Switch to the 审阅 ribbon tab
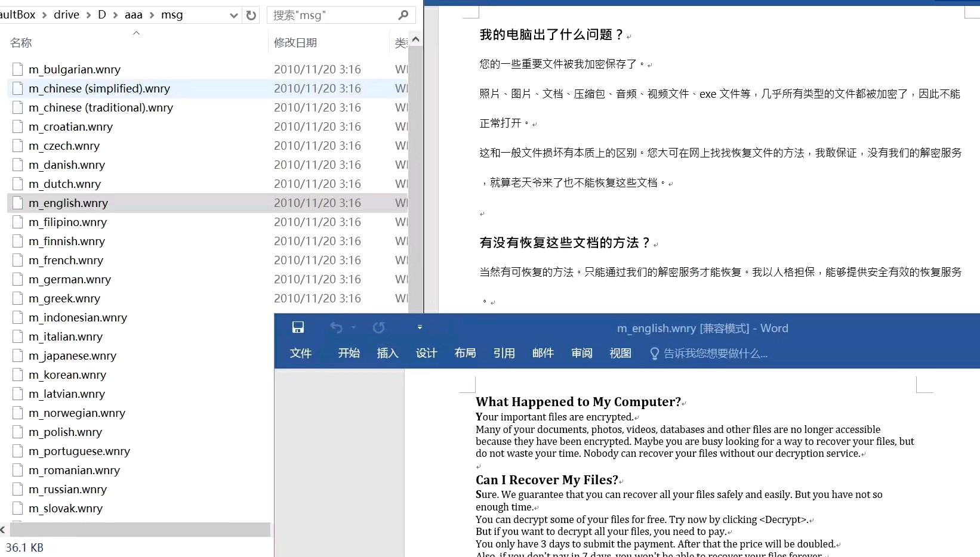This screenshot has width=980, height=557. click(582, 353)
